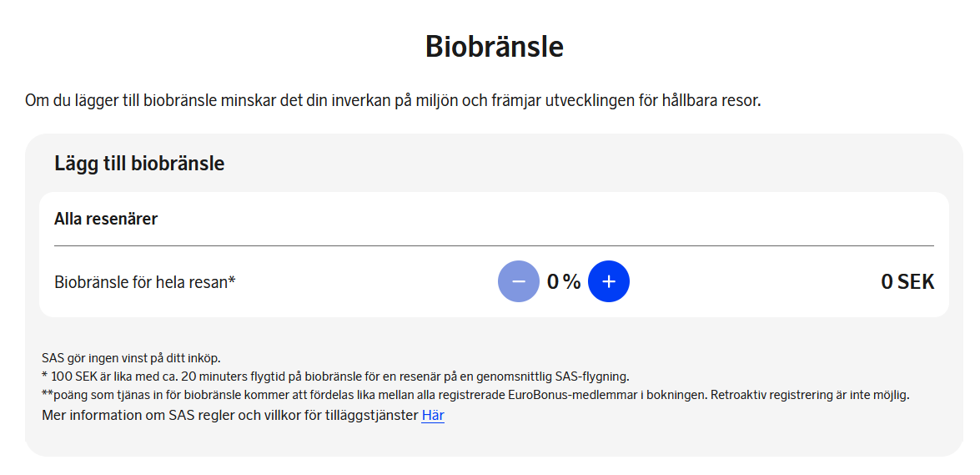Increase biofuel percentage with plus button
The width and height of the screenshot is (980, 475).
pos(609,282)
